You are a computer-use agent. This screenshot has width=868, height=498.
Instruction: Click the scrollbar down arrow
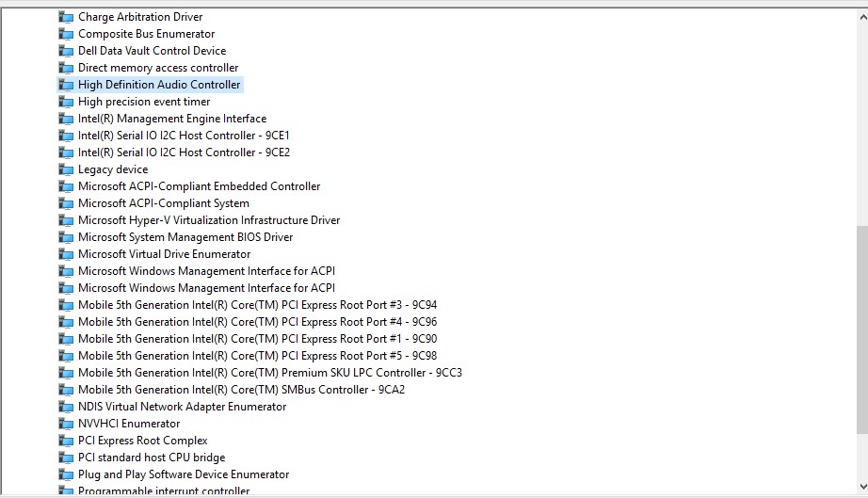point(862,487)
